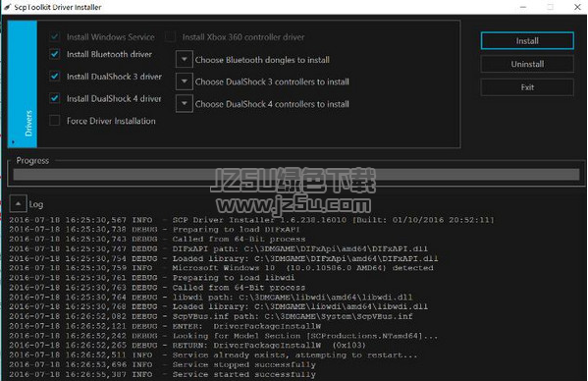This screenshot has width=588, height=381.
Task: Click the installation progress bar
Action: (296, 175)
